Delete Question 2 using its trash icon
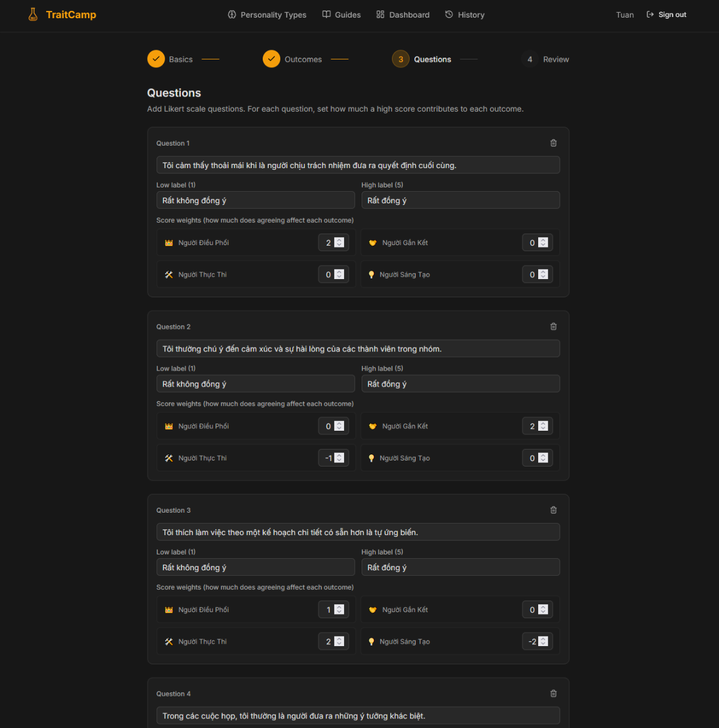 click(x=553, y=326)
